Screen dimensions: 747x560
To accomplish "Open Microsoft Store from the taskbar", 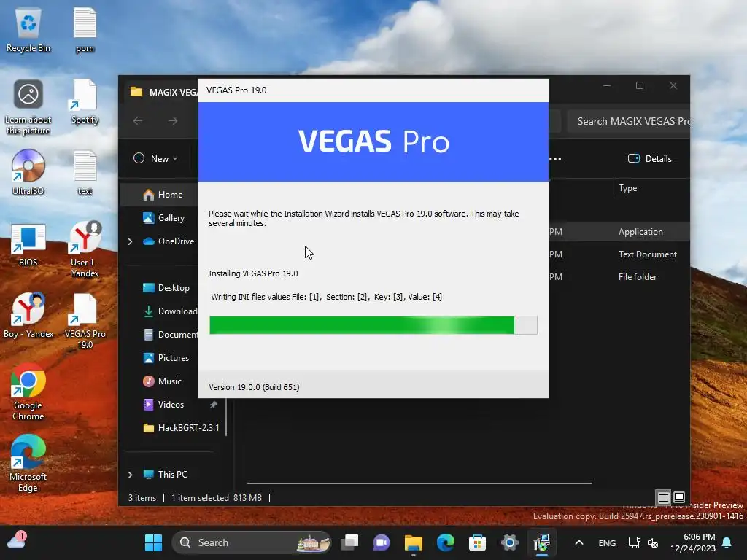I will click(477, 542).
